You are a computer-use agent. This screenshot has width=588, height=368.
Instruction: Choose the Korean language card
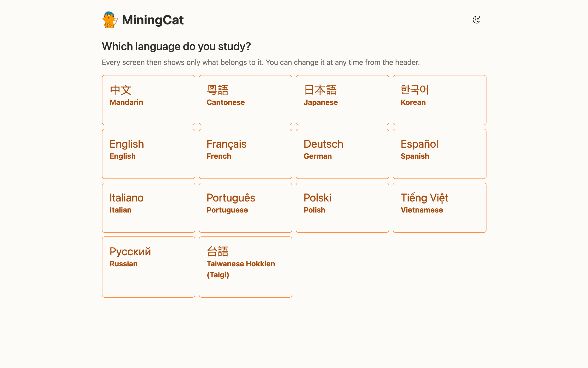(439, 100)
